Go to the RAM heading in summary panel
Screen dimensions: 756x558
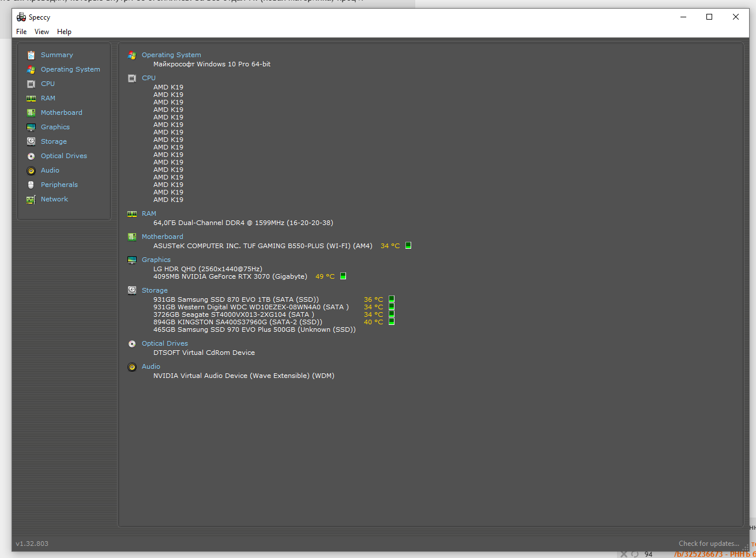click(149, 214)
